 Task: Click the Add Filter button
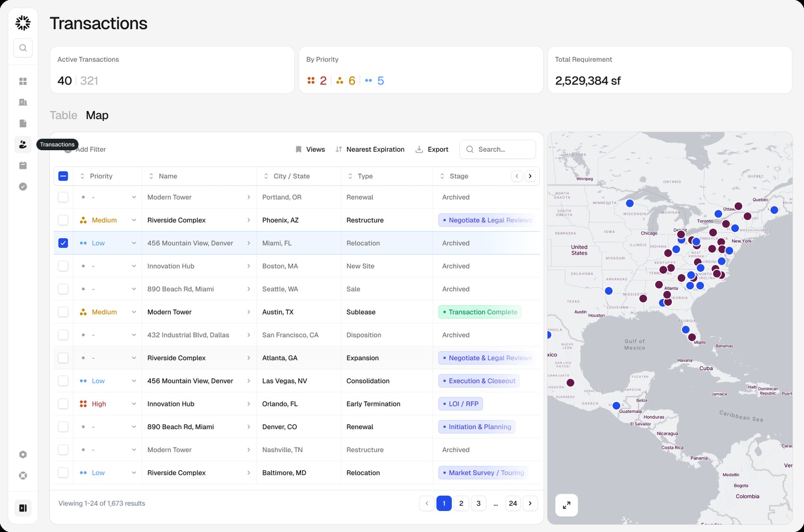[x=85, y=149]
